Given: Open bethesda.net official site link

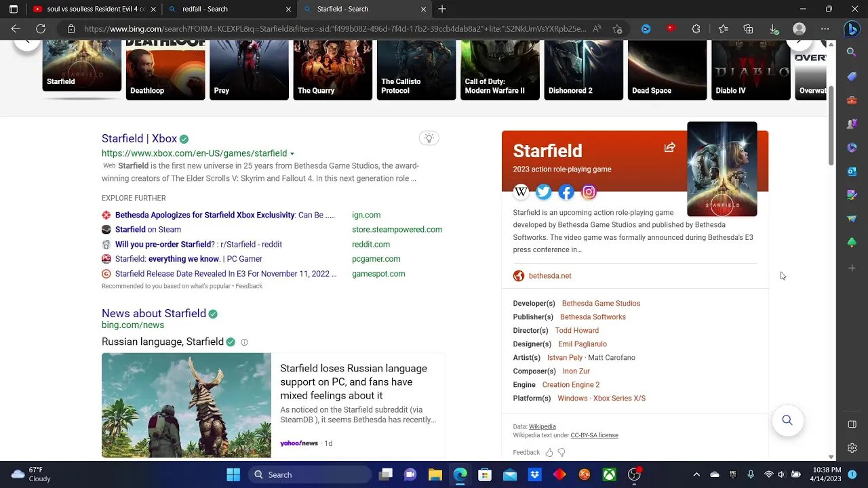Looking at the screenshot, I should [x=550, y=276].
